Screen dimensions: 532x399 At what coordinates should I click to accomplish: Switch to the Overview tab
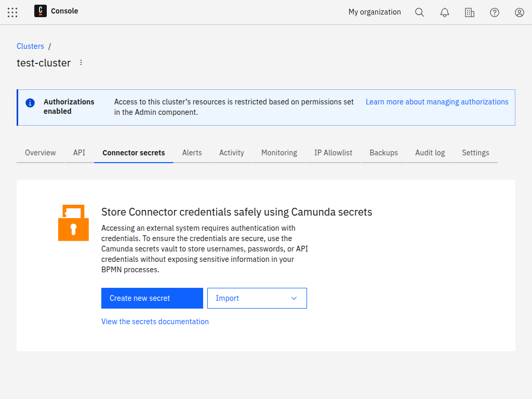tap(41, 153)
